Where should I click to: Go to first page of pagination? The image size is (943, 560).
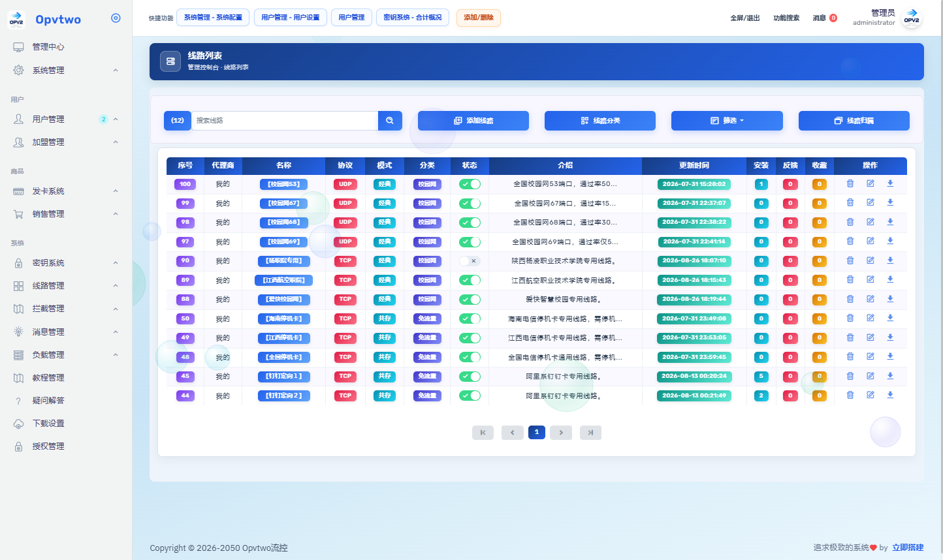click(x=483, y=433)
